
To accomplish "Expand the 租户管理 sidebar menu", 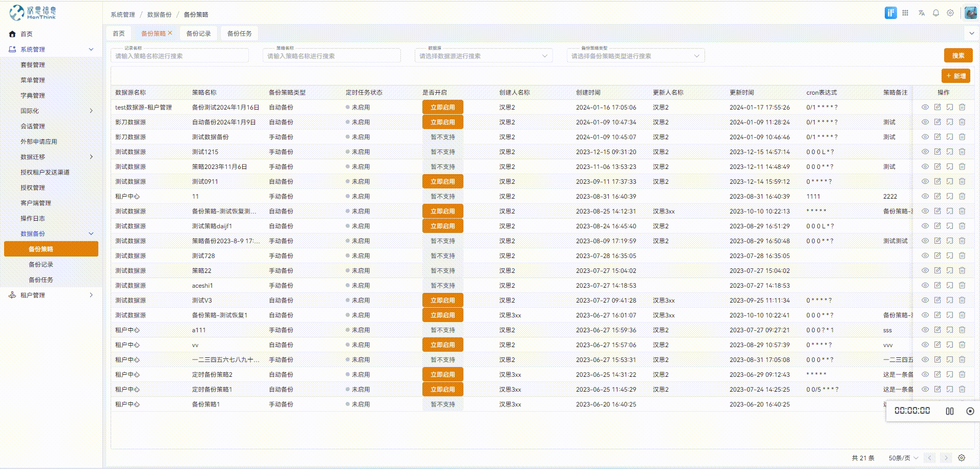I will click(51, 295).
